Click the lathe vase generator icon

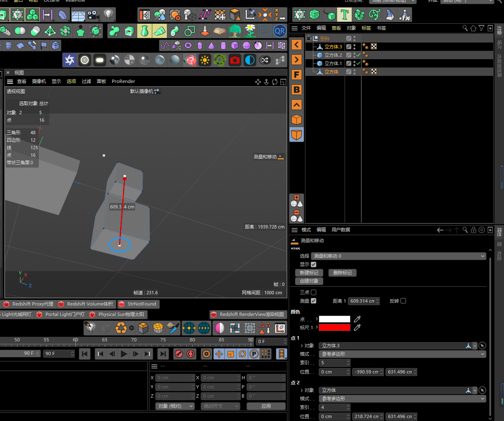pyautogui.click(x=144, y=31)
